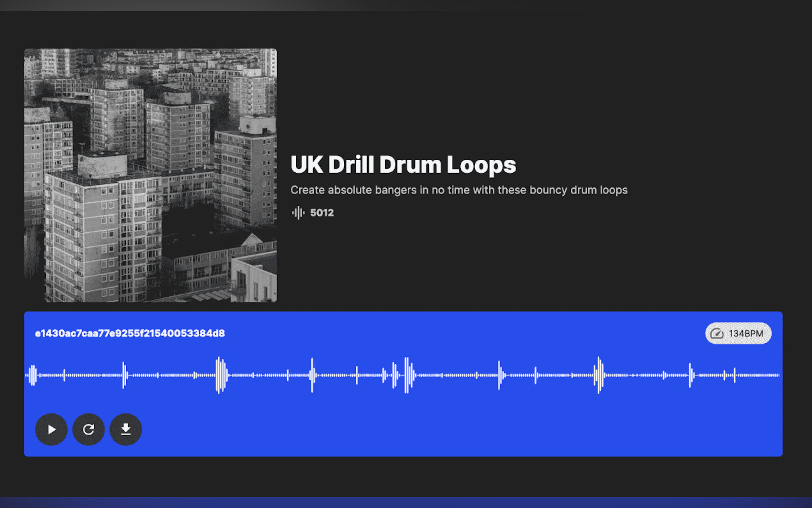Viewport: 812px width, 508px height.
Task: Click the speedometer icon in BPM badge
Action: point(717,333)
